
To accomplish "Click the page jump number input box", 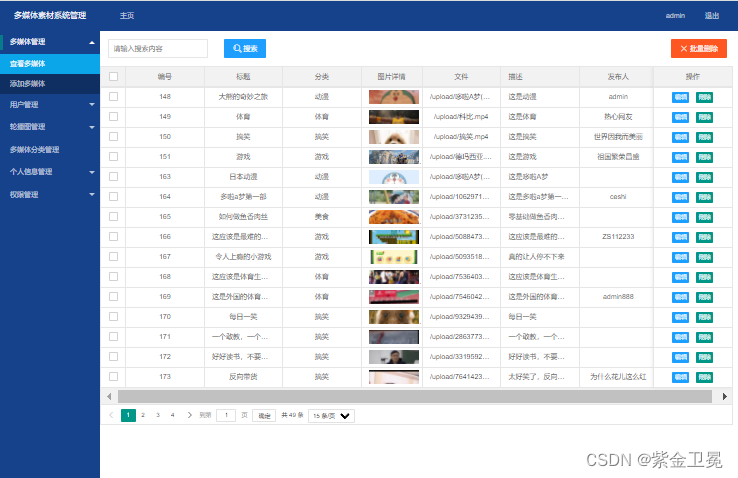I will pyautogui.click(x=226, y=415).
